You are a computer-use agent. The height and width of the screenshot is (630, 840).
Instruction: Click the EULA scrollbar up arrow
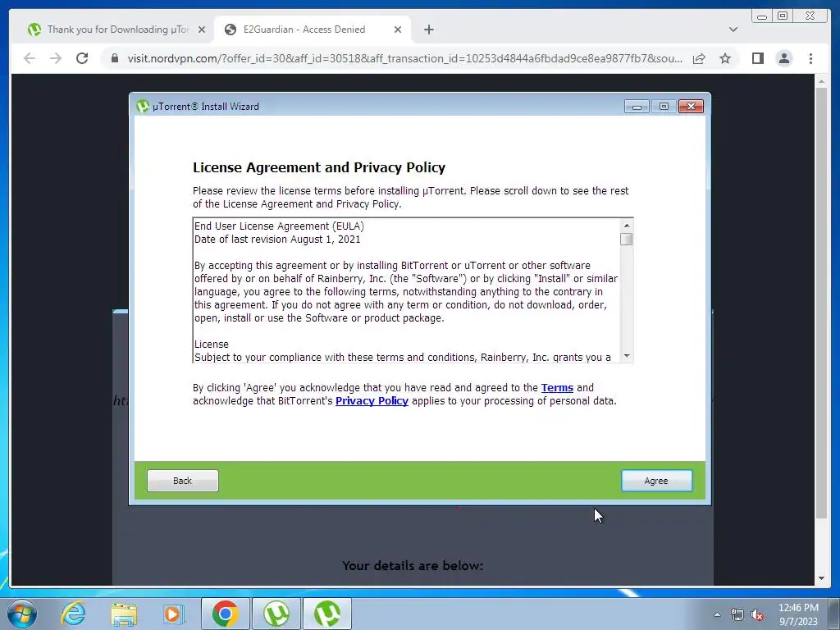click(x=626, y=226)
